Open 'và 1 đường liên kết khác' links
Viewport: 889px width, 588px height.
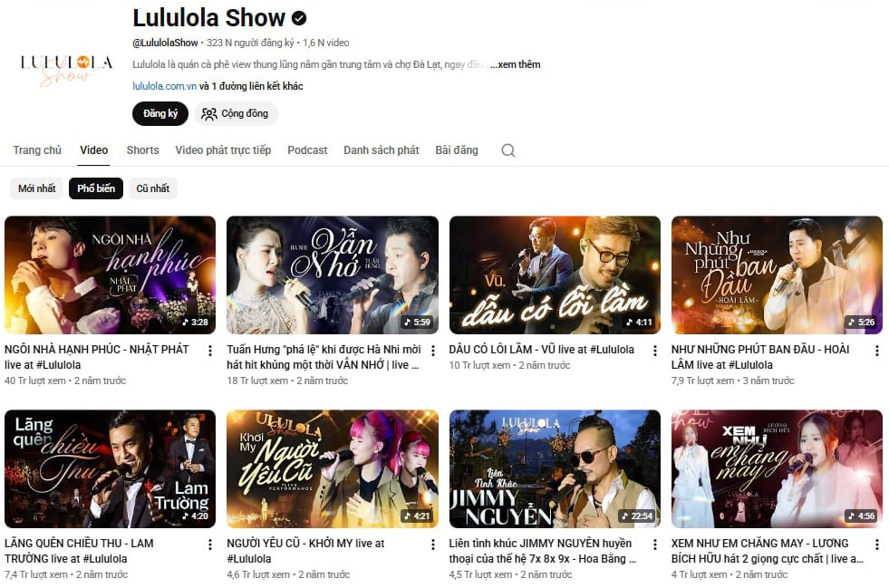[x=251, y=86]
